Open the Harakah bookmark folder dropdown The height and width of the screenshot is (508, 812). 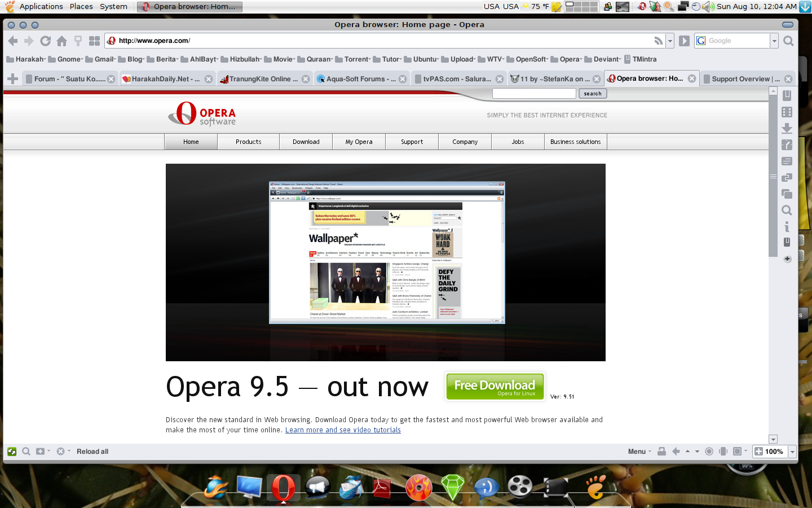(26, 59)
